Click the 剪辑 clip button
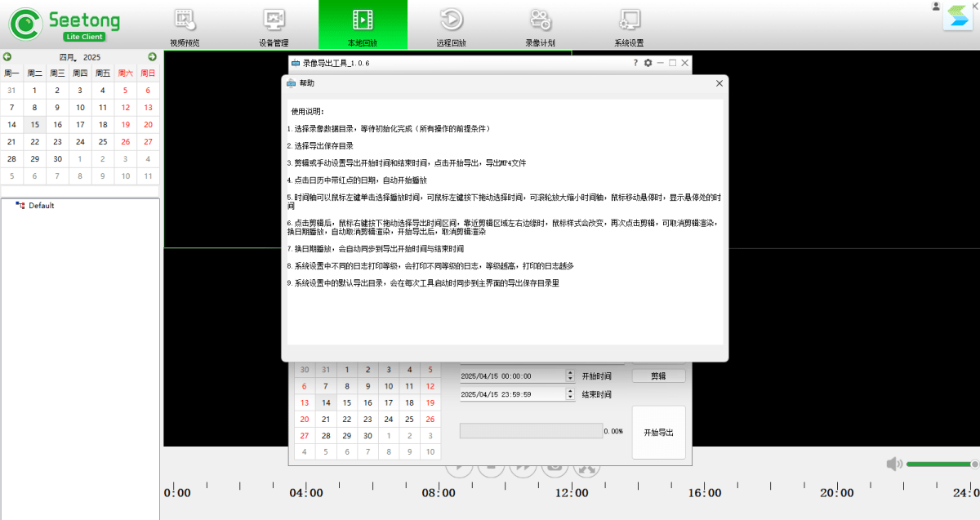980x520 pixels. [x=658, y=376]
